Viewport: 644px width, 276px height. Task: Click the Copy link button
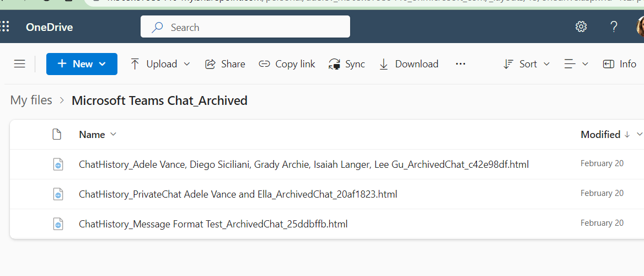point(287,64)
